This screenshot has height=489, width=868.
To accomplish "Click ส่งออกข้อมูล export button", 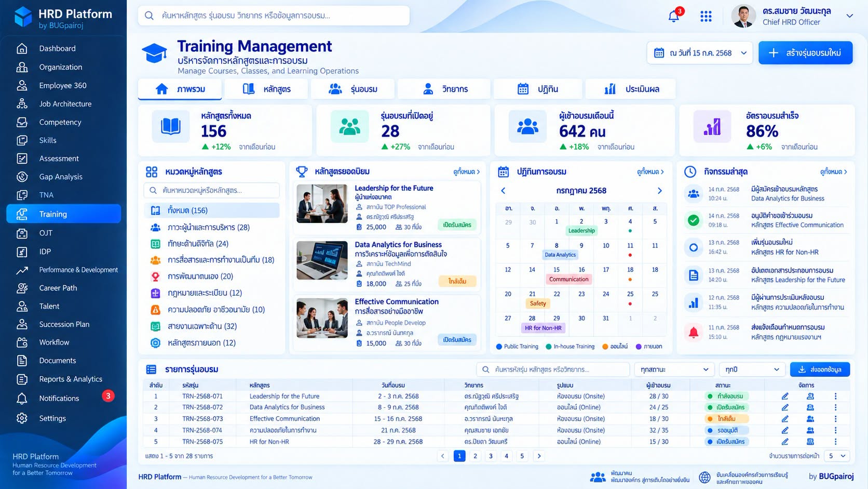I will pyautogui.click(x=820, y=369).
